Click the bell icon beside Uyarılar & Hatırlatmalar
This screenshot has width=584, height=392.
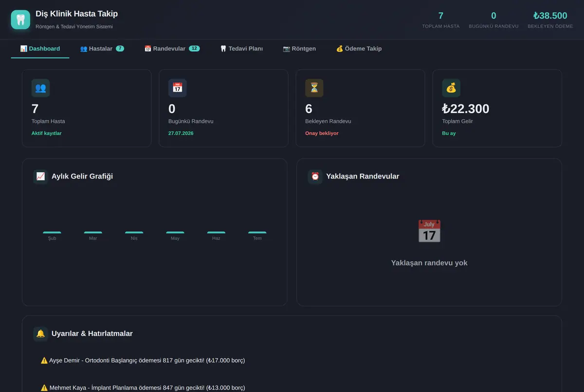point(41,334)
